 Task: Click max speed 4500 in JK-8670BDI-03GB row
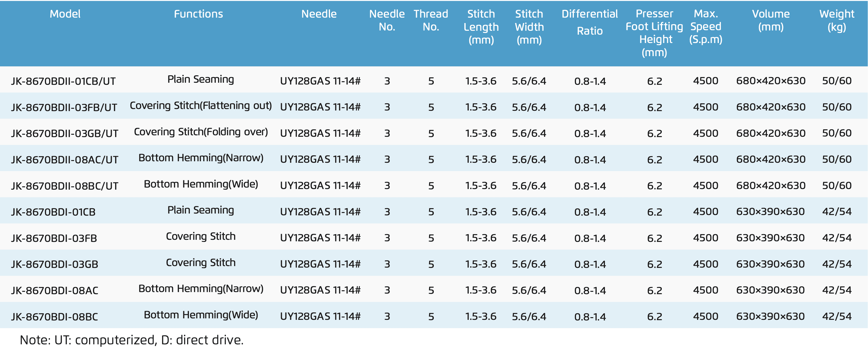(x=706, y=264)
